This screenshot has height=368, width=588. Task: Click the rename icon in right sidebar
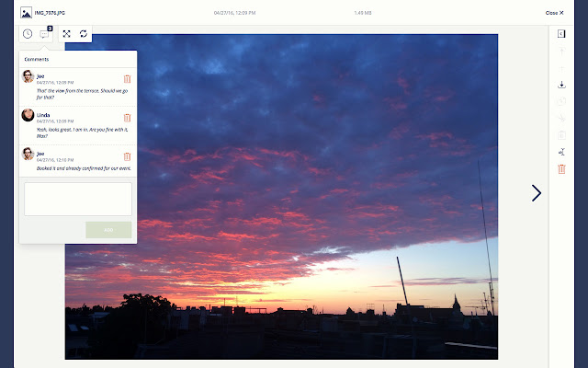(x=561, y=152)
